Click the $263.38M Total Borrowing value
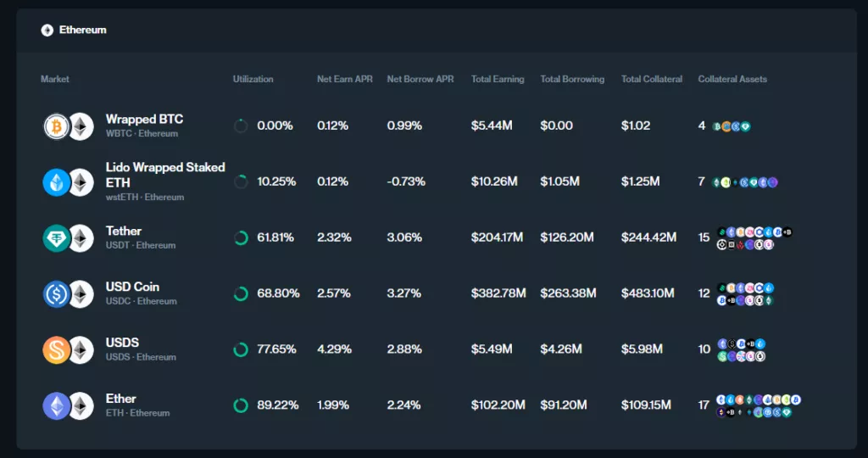 568,293
